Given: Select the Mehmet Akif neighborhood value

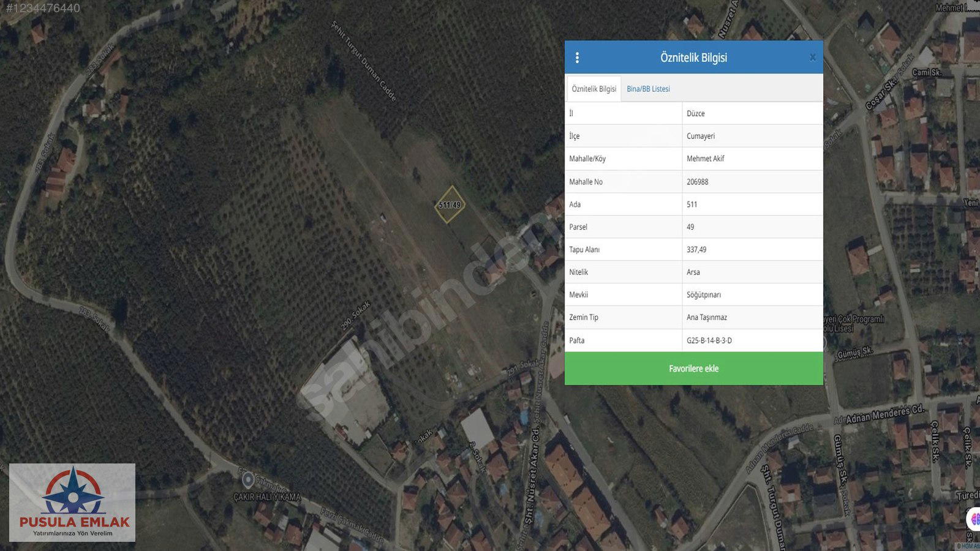Looking at the screenshot, I should coord(705,159).
